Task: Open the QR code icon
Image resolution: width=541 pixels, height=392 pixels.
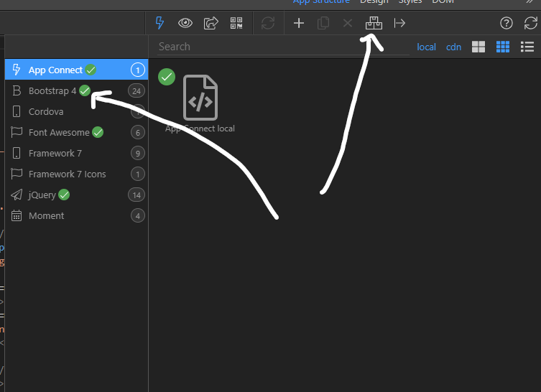Action: pyautogui.click(x=236, y=23)
